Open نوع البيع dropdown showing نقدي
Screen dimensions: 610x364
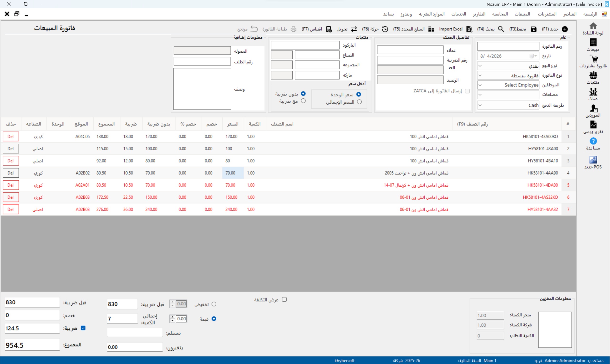coord(508,66)
